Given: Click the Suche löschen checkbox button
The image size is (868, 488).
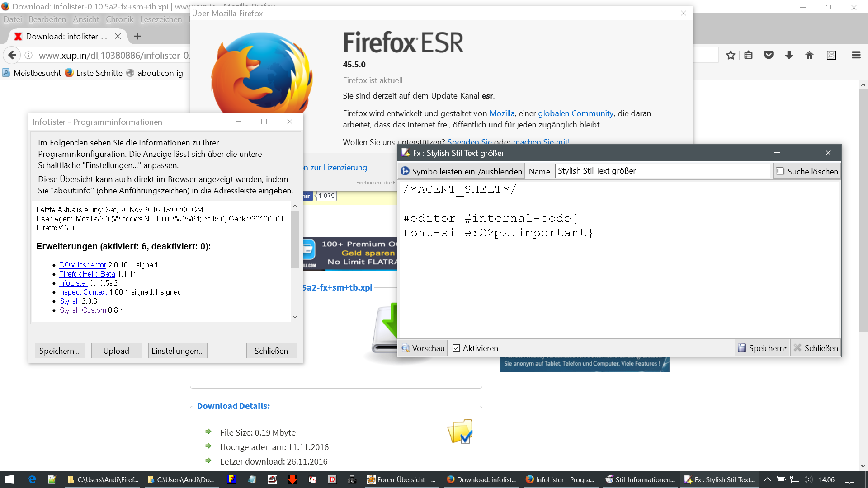Looking at the screenshot, I should (x=807, y=171).
